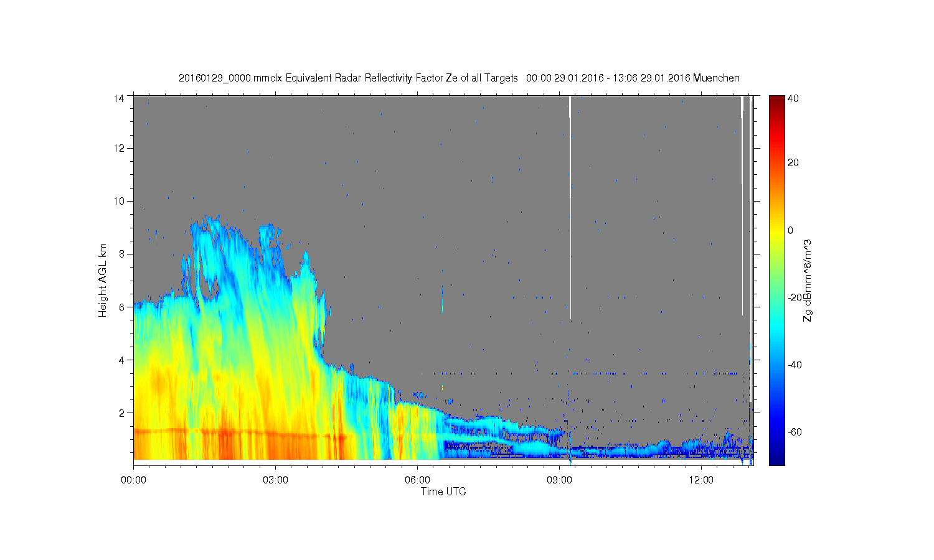934x560 pixels.
Task: Click colorbar value 40
Action: tap(793, 99)
